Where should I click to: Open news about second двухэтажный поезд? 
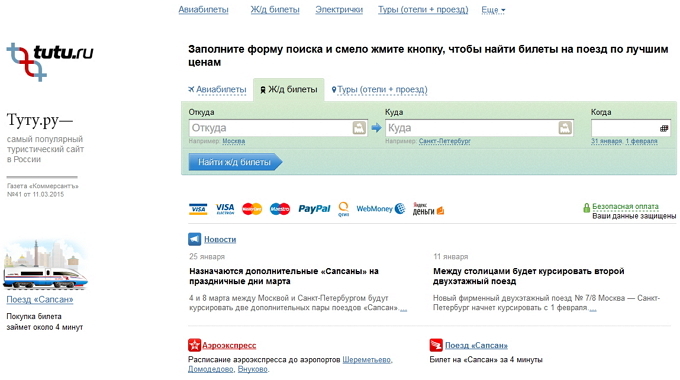[529, 276]
